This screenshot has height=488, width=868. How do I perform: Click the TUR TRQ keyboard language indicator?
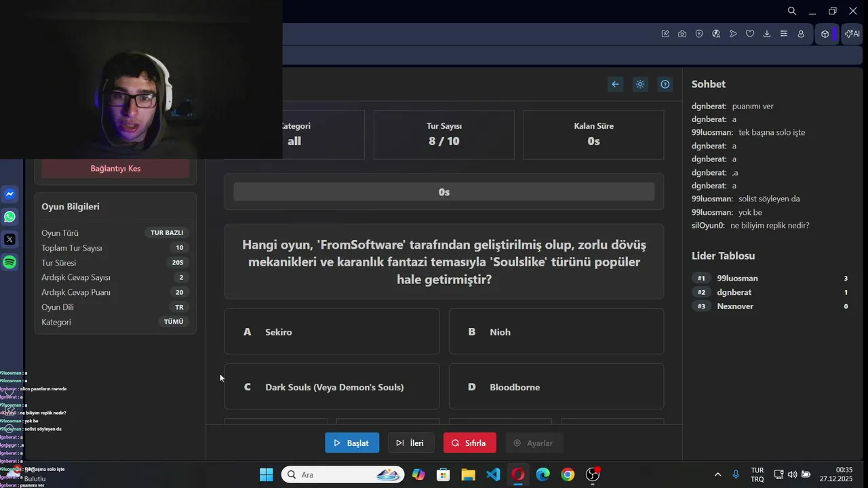click(757, 474)
